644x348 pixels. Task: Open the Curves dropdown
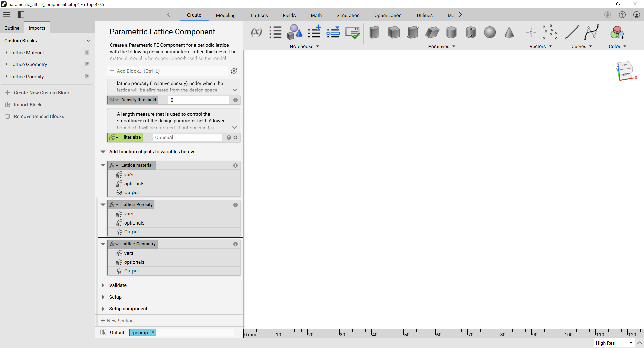coord(582,46)
